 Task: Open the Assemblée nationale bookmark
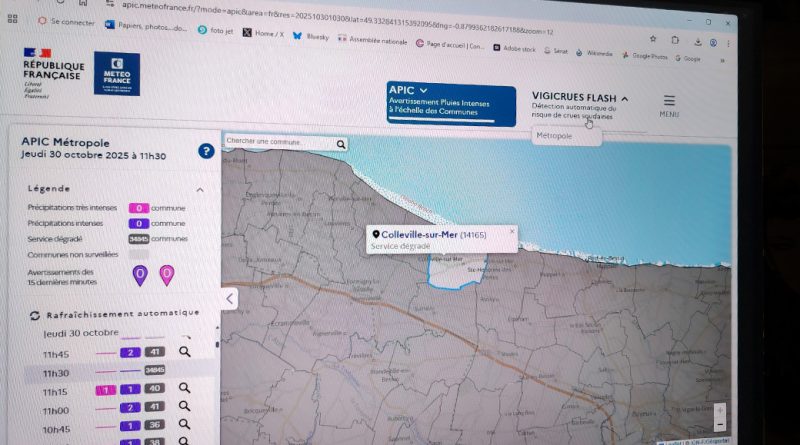pyautogui.click(x=372, y=40)
